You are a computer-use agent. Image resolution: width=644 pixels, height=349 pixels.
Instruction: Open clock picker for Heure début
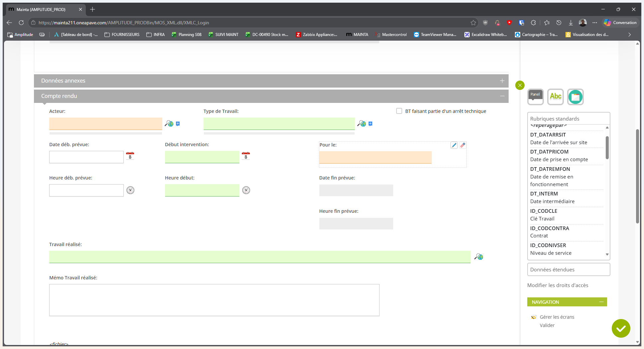pos(246,190)
